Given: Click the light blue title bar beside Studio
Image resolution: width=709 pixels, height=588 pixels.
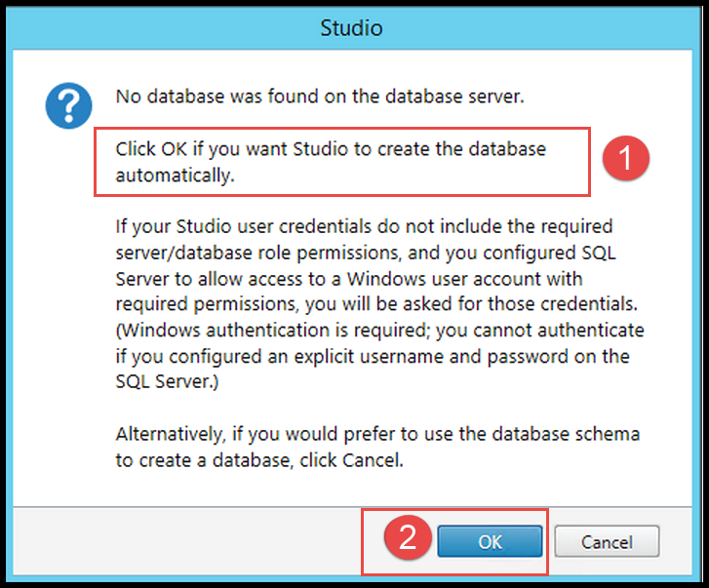Looking at the screenshot, I should click(168, 28).
